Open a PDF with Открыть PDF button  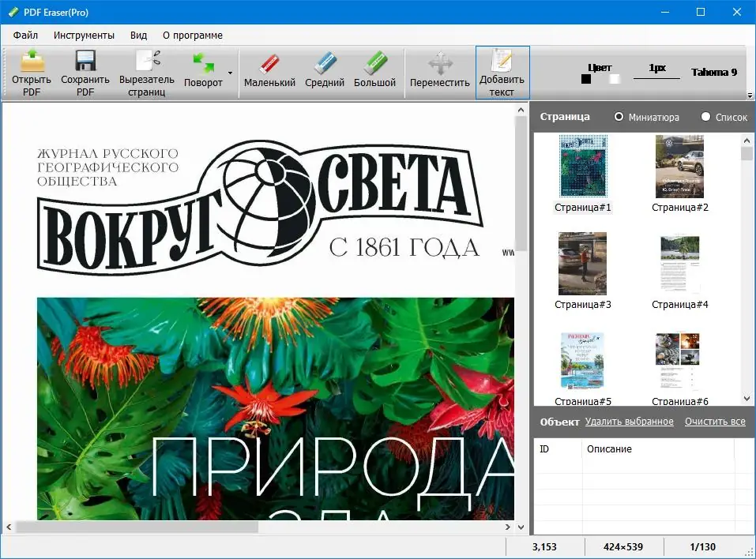click(32, 73)
